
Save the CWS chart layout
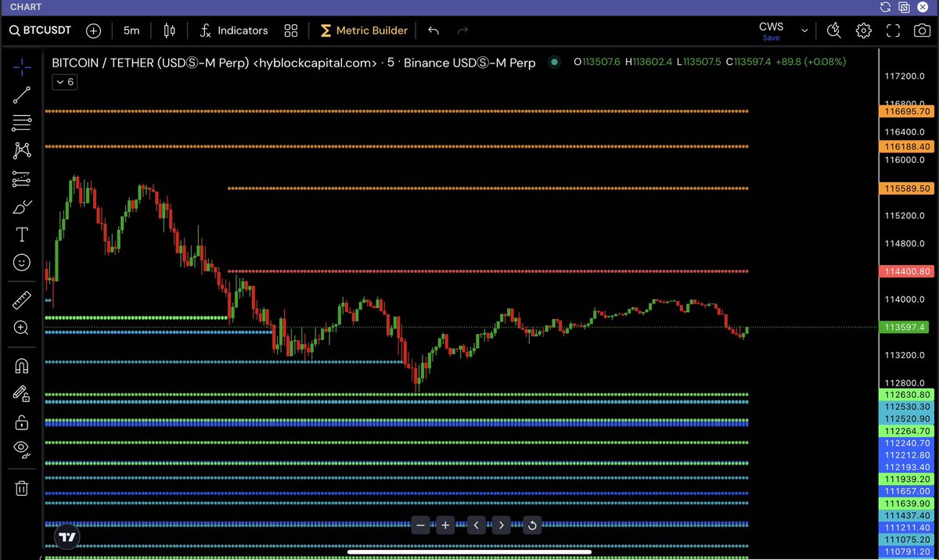click(771, 38)
